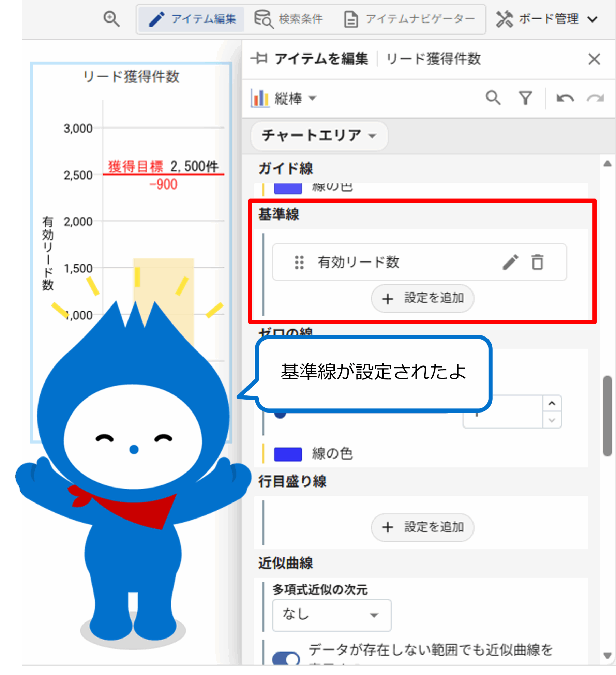
Task: Click 設定を追加 under 基準線
Action: click(422, 298)
